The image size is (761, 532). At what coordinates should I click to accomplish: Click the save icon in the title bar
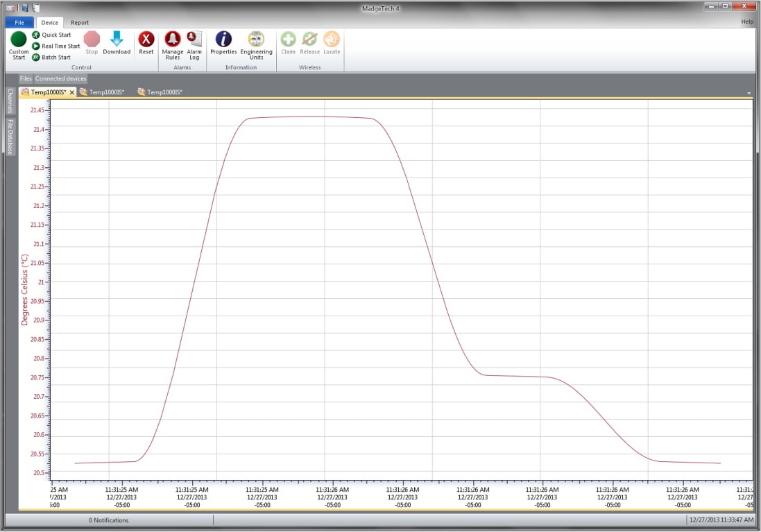click(x=25, y=8)
